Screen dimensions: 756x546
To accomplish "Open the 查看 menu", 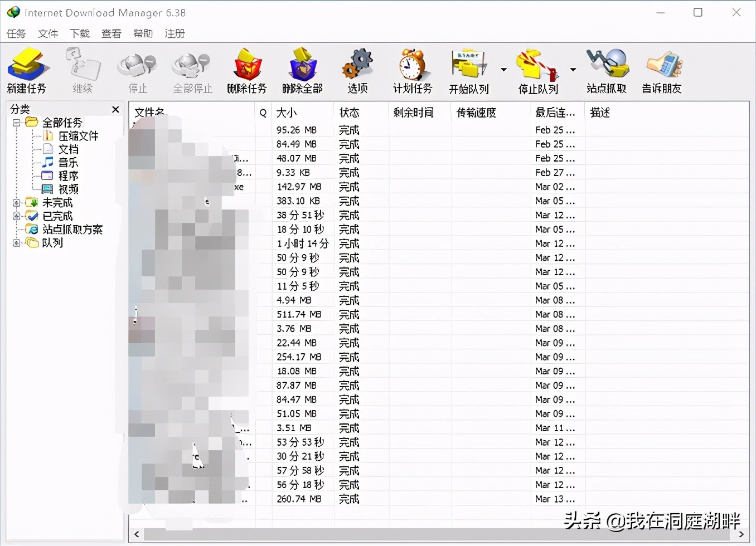I will (x=112, y=33).
